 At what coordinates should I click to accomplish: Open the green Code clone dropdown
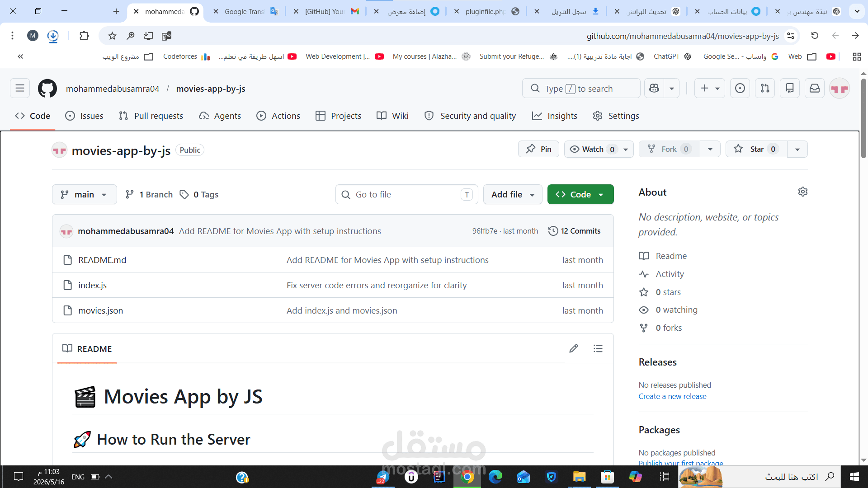pos(580,194)
